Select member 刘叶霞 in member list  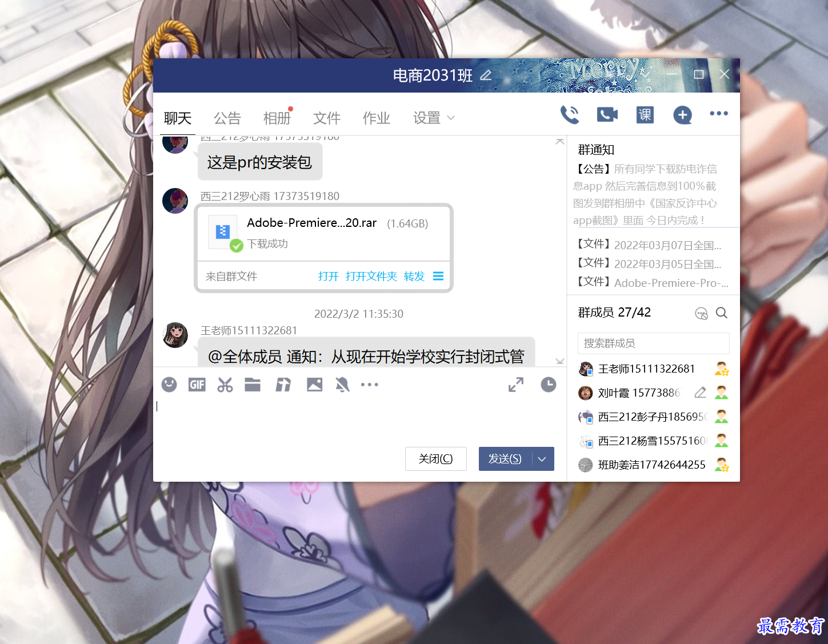653,393
